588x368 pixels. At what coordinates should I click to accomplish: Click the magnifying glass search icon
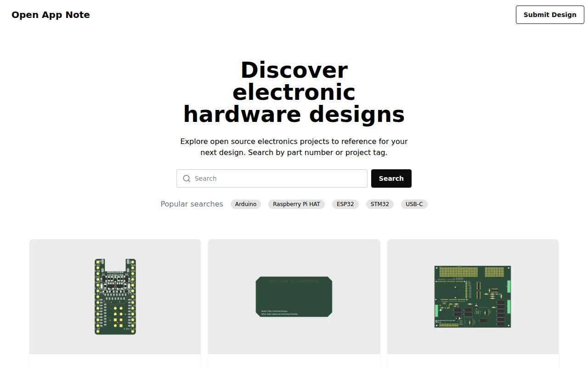click(x=187, y=178)
